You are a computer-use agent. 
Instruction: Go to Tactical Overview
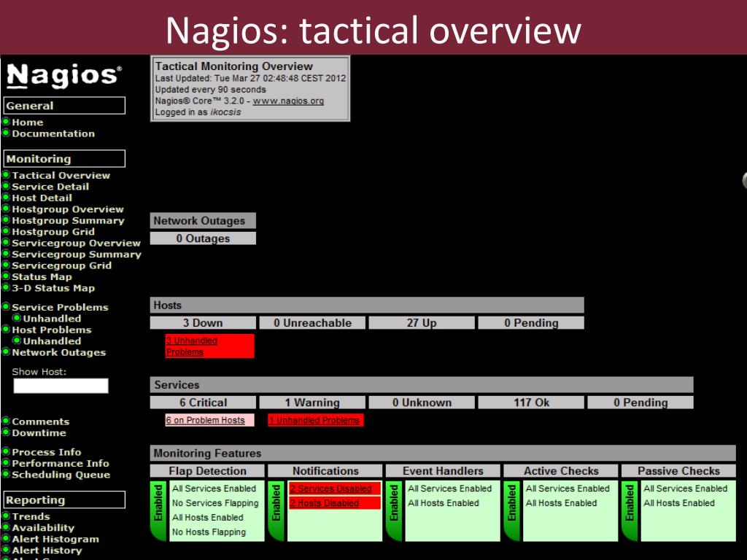(x=61, y=175)
